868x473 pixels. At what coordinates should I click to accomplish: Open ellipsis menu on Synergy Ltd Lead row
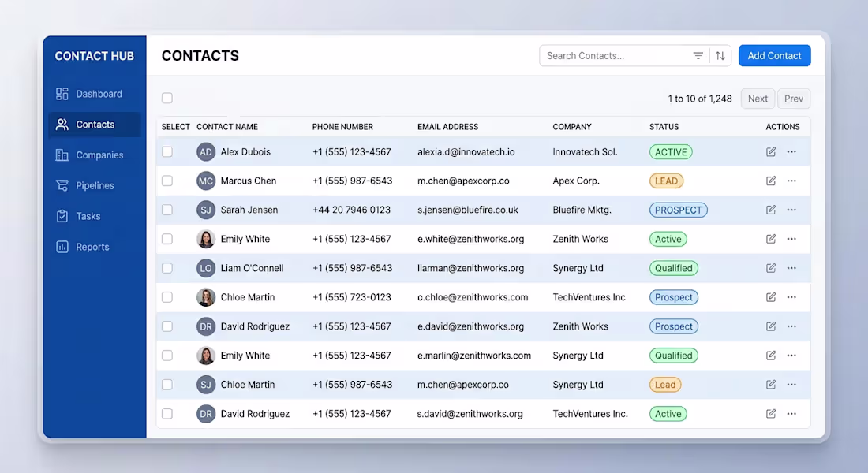(x=791, y=385)
